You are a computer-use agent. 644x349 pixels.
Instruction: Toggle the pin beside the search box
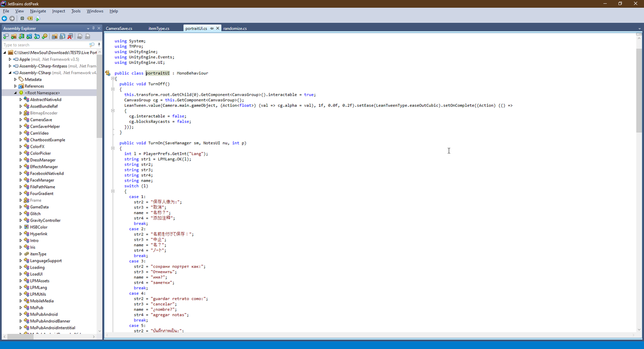[99, 45]
